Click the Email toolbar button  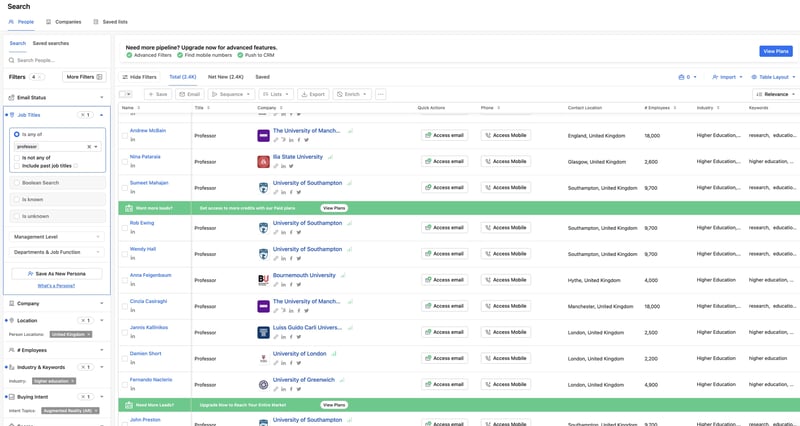coord(190,94)
